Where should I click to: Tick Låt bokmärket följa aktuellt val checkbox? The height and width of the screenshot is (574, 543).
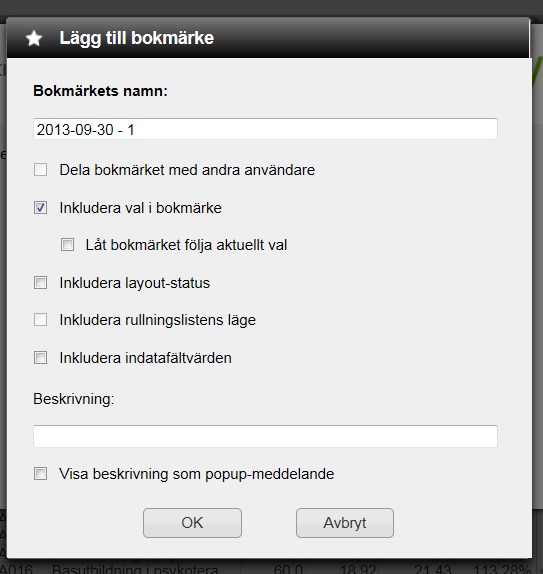(x=67, y=245)
